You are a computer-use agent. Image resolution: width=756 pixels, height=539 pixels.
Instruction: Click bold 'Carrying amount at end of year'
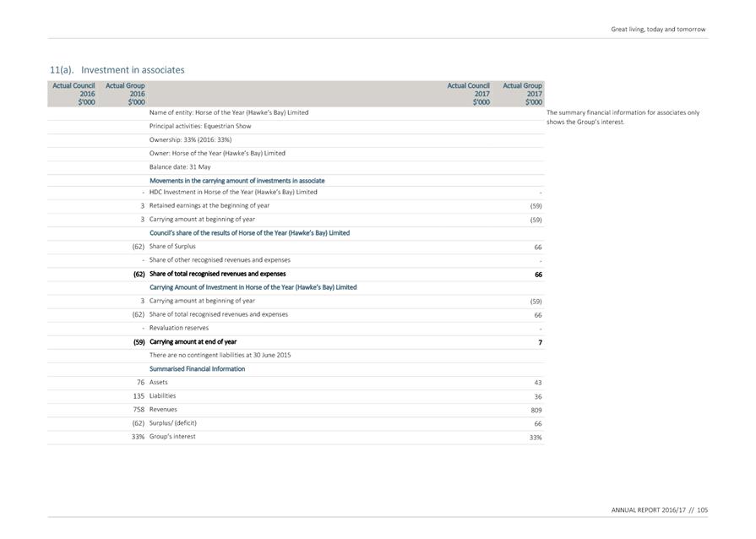coord(193,342)
